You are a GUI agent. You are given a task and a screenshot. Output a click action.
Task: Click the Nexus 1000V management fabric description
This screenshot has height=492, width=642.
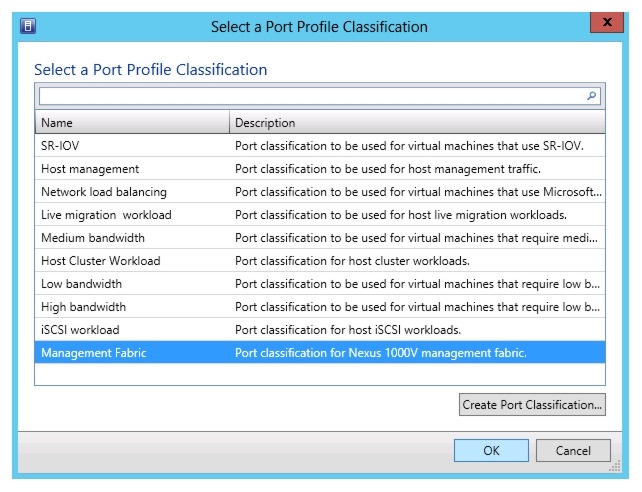(x=380, y=353)
